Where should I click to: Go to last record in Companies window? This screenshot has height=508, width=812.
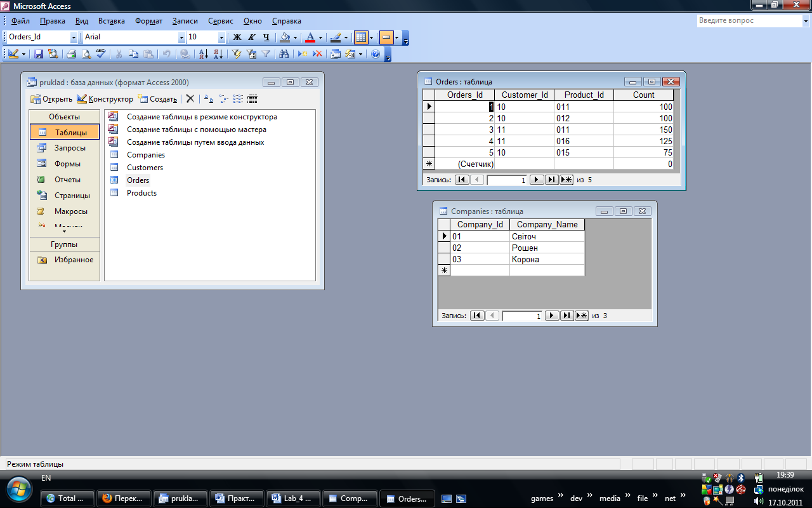pos(567,316)
